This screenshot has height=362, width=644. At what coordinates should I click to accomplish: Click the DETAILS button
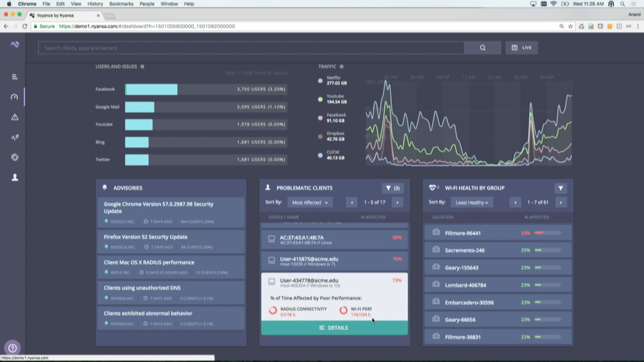tap(334, 328)
